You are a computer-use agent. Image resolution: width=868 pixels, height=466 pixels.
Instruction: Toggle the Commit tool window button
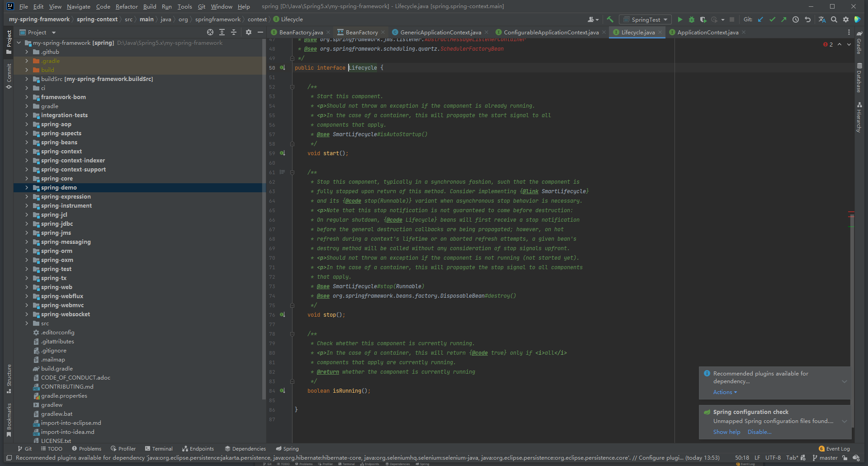pos(9,76)
